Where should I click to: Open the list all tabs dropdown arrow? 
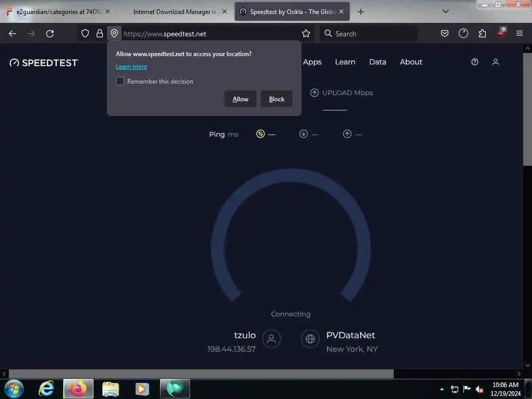tap(446, 11)
